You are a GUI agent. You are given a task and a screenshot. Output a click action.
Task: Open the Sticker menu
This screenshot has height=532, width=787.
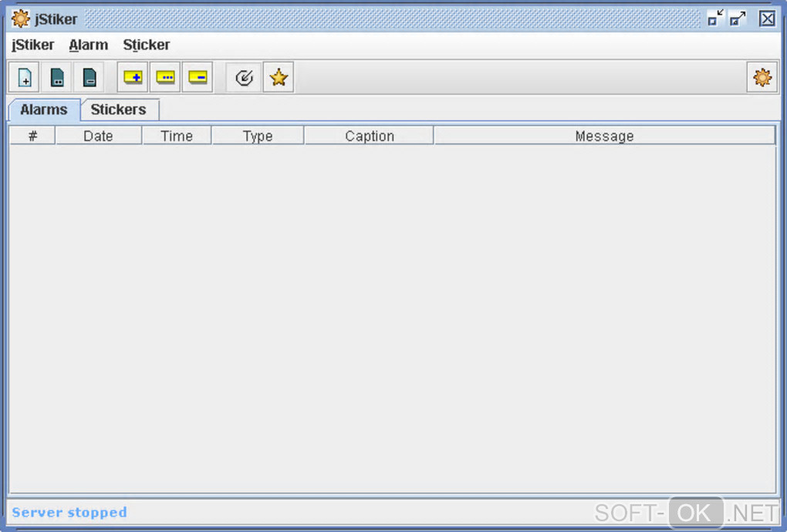147,45
